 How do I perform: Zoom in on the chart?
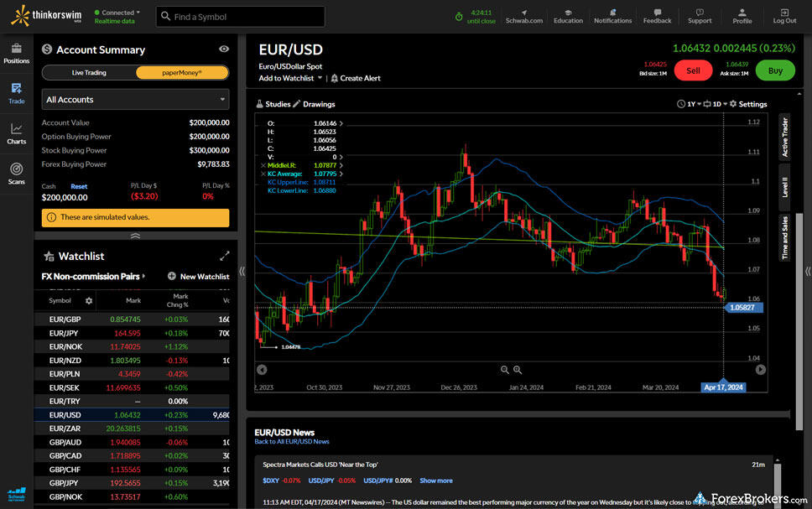pyautogui.click(x=518, y=370)
